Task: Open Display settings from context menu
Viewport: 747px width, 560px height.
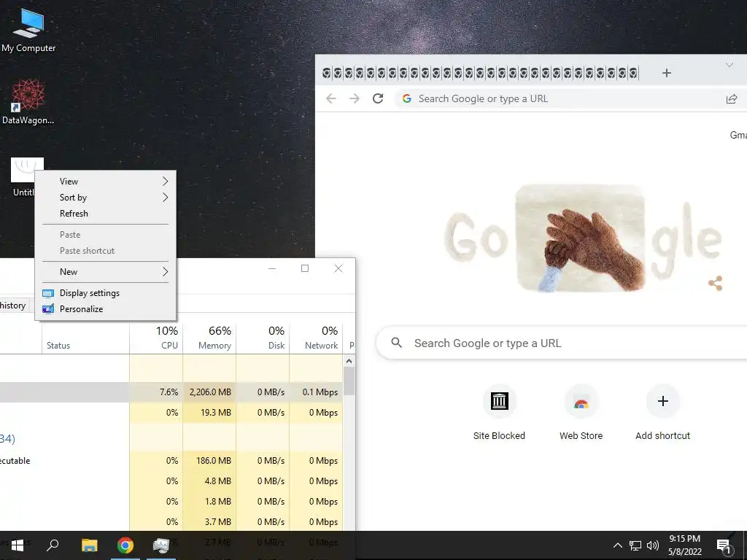Action: pos(105,293)
